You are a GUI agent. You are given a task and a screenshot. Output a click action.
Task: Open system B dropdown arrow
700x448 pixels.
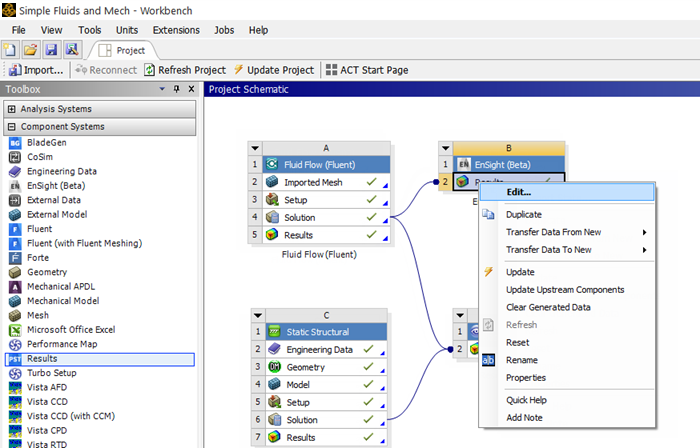446,148
